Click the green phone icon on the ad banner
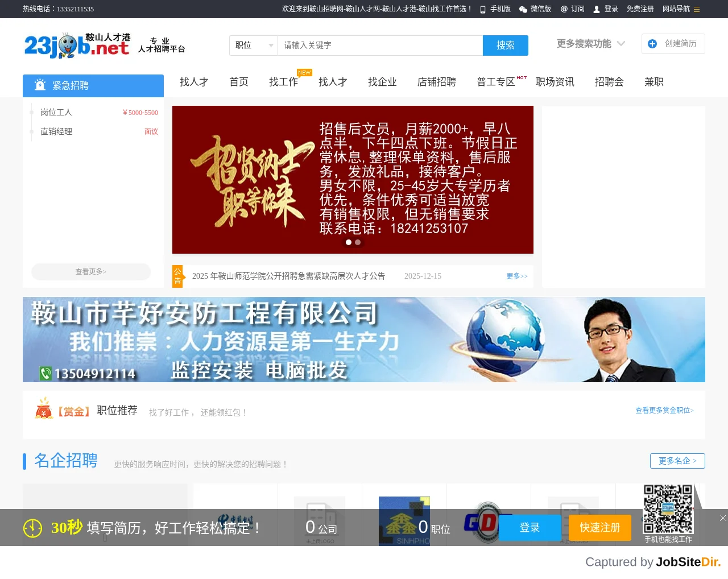Viewport: 728px width, 579px height. click(46, 373)
